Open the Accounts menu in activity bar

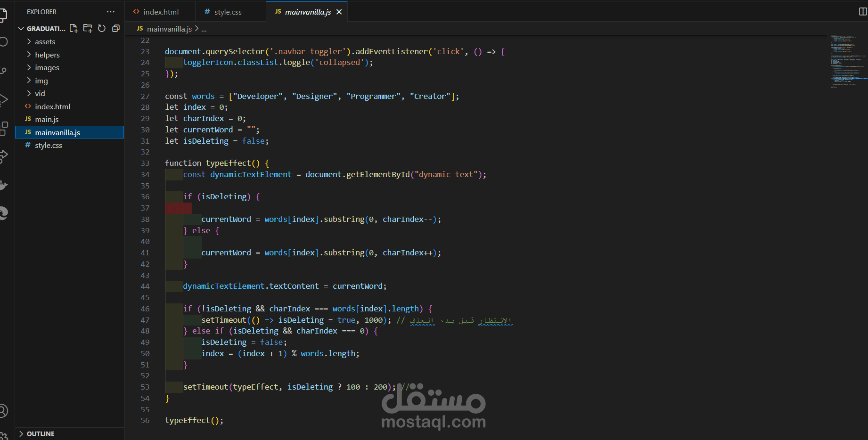pyautogui.click(x=3, y=411)
